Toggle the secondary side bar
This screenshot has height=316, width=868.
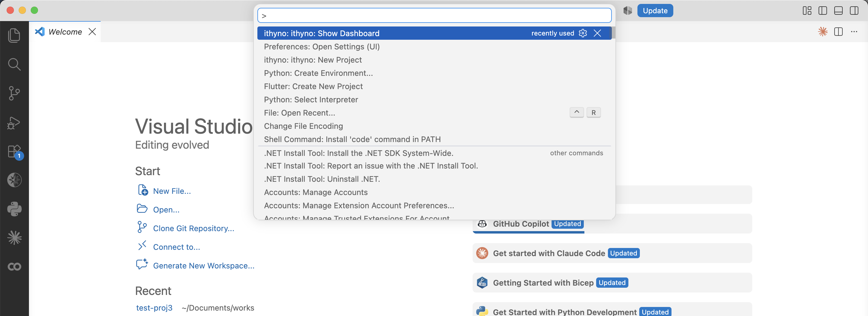(854, 11)
